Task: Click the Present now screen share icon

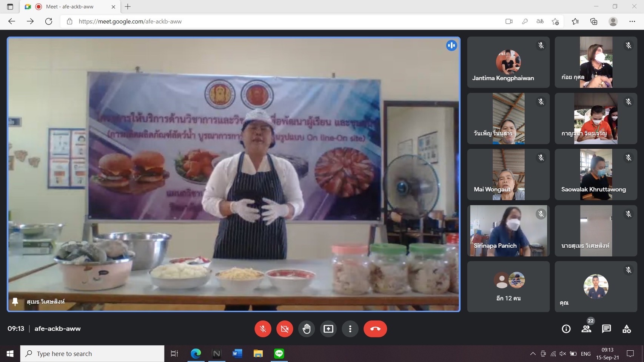Action: coord(328,329)
